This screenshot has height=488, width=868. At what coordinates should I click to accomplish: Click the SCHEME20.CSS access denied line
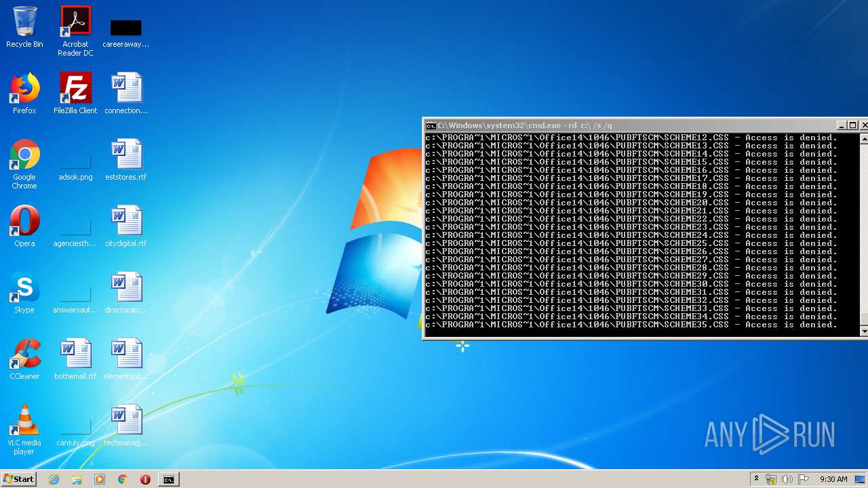tap(631, 203)
